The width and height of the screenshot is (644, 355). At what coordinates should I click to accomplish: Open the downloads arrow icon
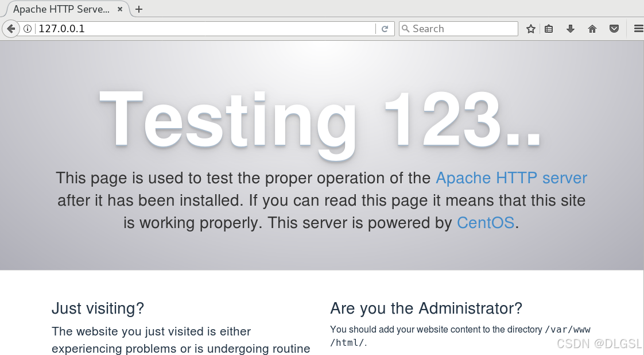coord(571,29)
